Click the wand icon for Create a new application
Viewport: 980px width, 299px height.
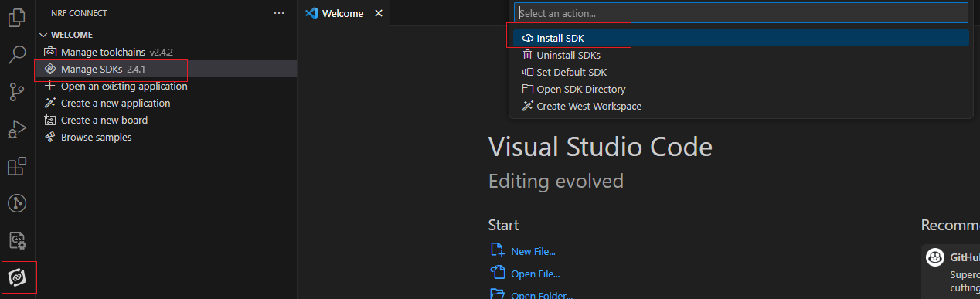coord(50,103)
